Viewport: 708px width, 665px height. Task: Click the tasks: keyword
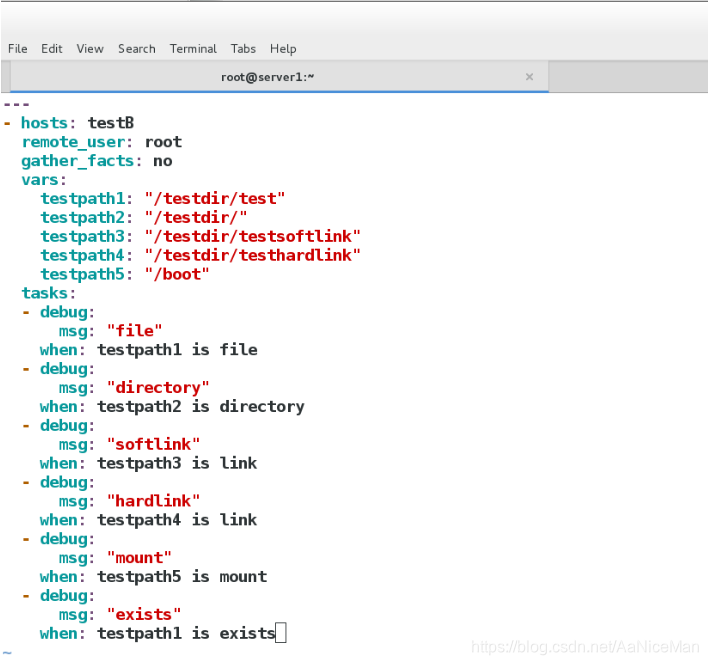click(48, 293)
